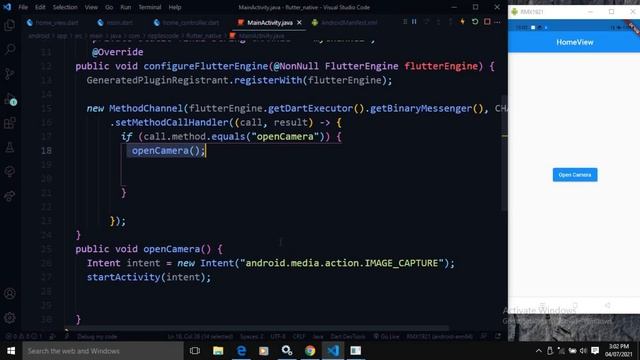Switch to the AndroidManifest.xml tab
The width and height of the screenshot is (640, 360).
(345, 22)
